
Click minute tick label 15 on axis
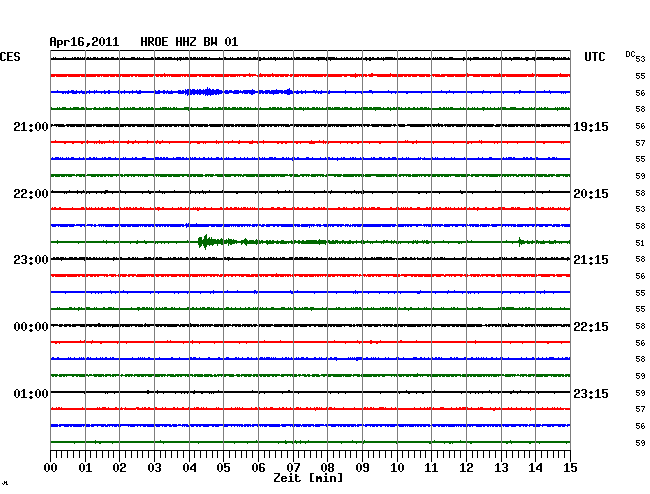tap(570, 467)
